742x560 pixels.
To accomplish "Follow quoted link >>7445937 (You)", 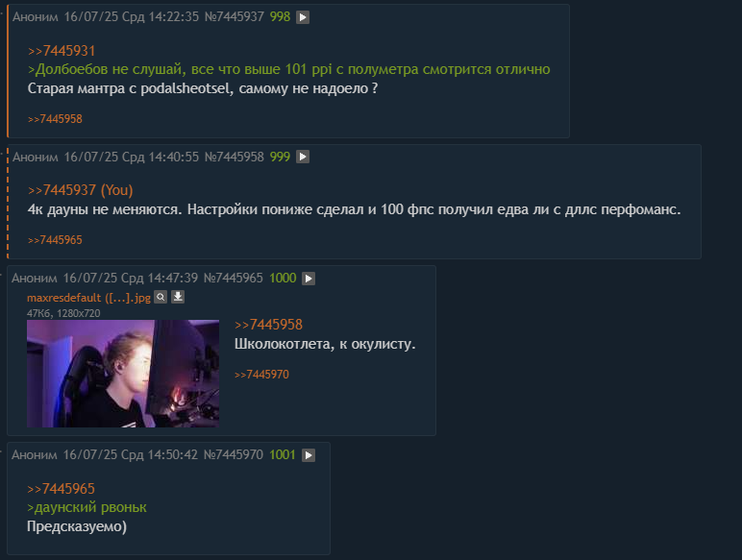I will 81,190.
